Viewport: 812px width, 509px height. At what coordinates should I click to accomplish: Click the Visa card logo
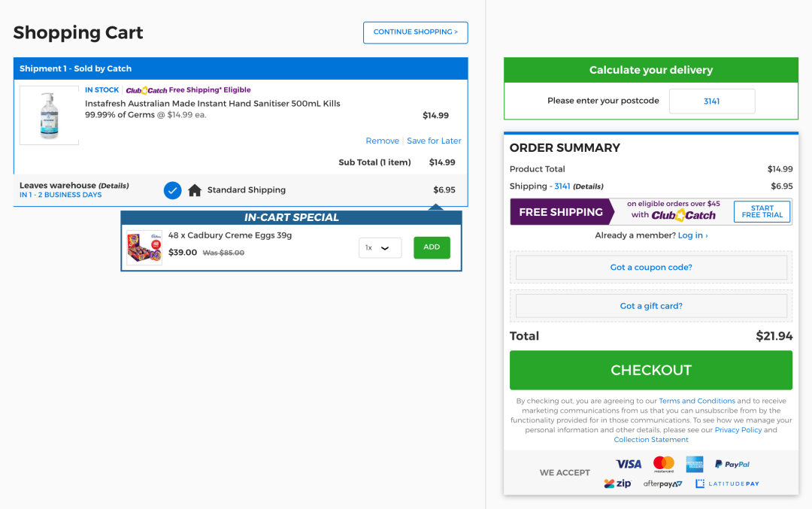pyautogui.click(x=628, y=465)
